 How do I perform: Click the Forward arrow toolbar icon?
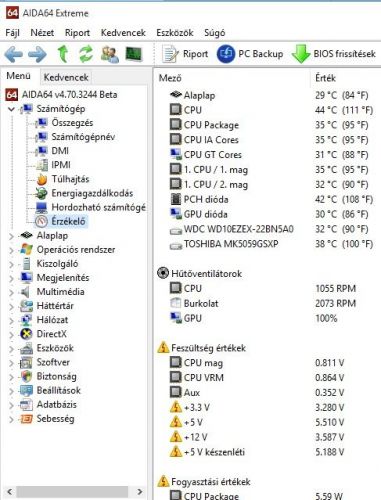pyautogui.click(x=37, y=54)
